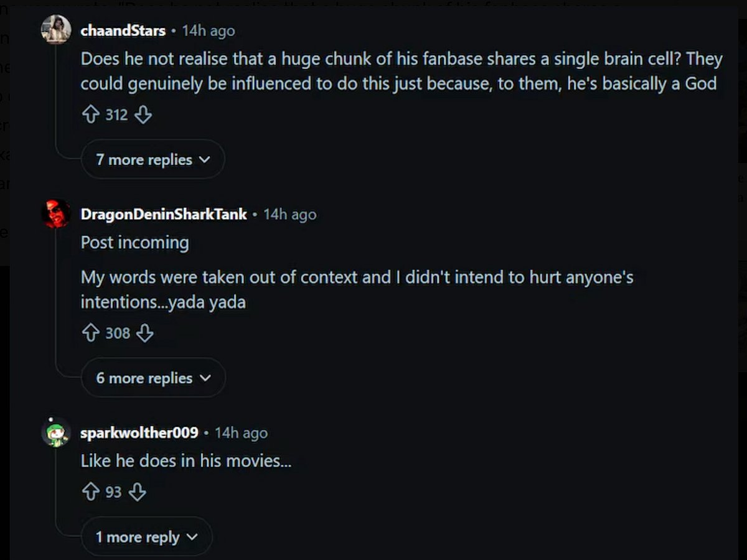Upvote the DragonDeninSharkTank comment
Image resolution: width=747 pixels, height=560 pixels.
pyautogui.click(x=91, y=334)
